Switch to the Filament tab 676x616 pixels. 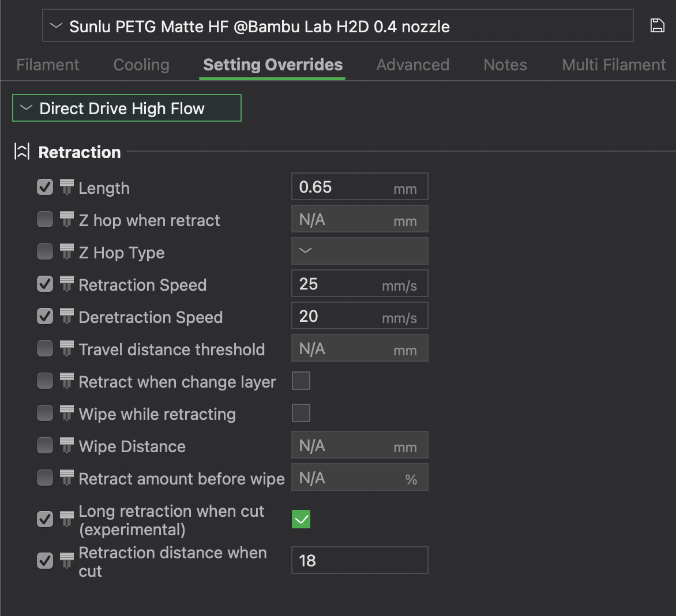pyautogui.click(x=48, y=65)
